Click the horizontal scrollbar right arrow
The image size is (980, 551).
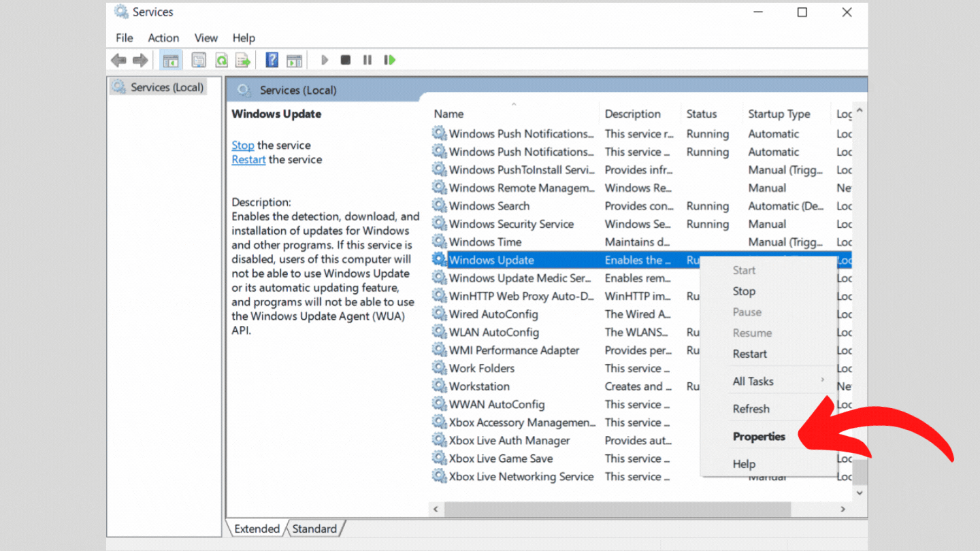[x=843, y=509]
